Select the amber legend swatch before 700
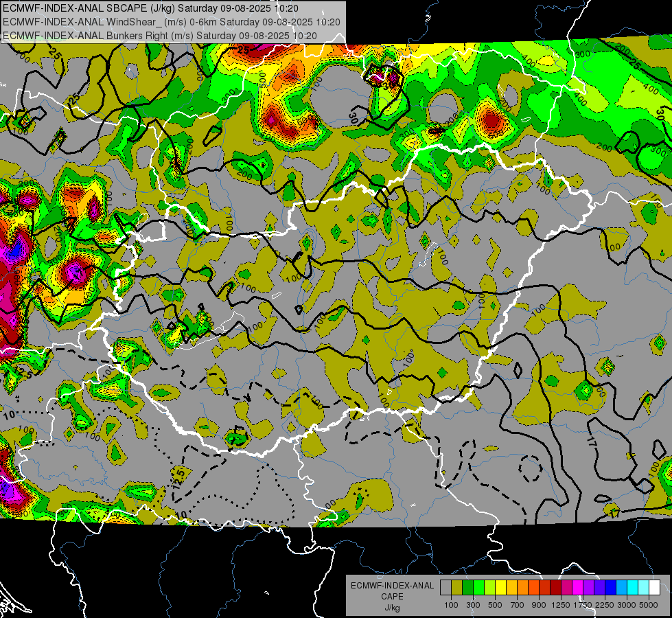 [511, 587]
